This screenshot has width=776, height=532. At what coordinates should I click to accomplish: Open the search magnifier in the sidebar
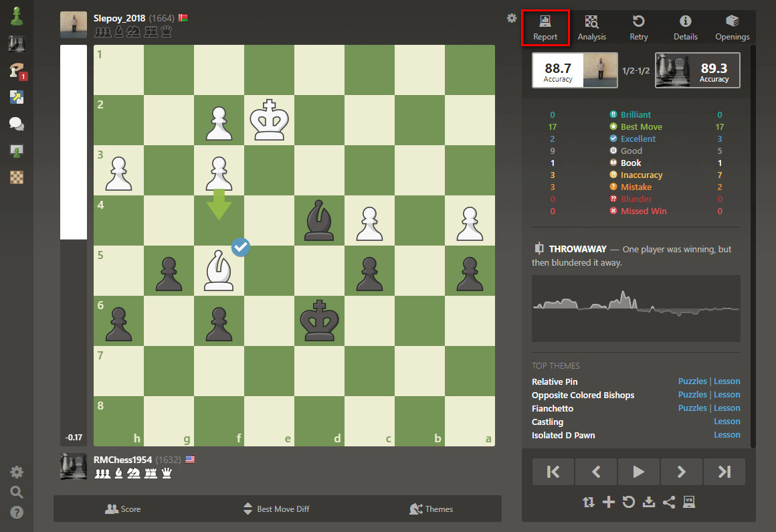point(16,492)
